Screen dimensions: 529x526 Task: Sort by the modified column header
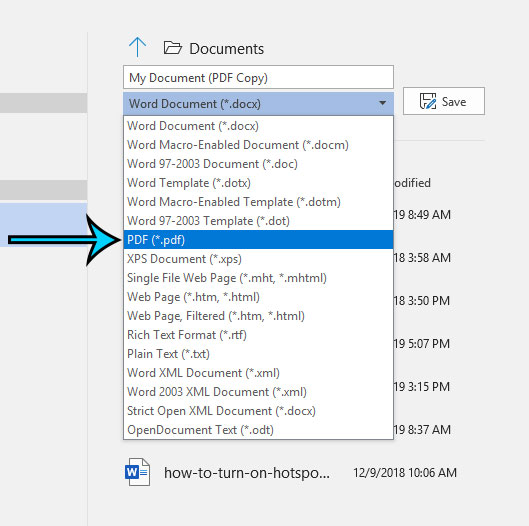point(412,183)
